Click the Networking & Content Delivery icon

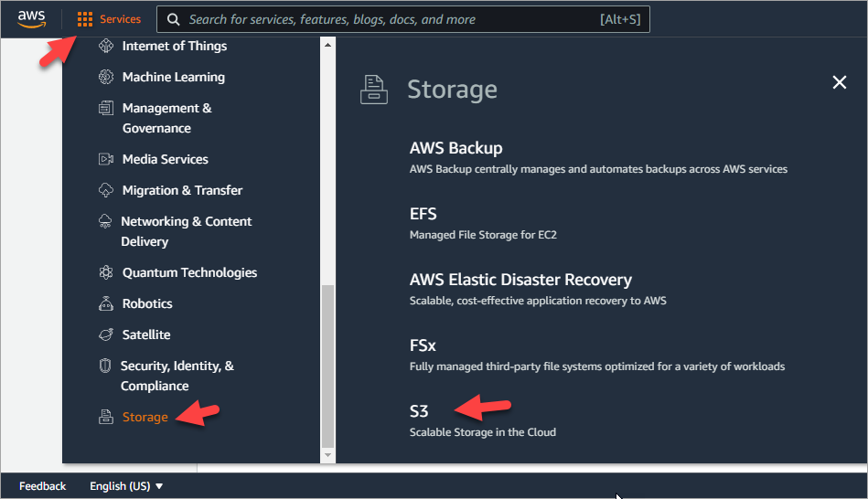click(x=105, y=221)
